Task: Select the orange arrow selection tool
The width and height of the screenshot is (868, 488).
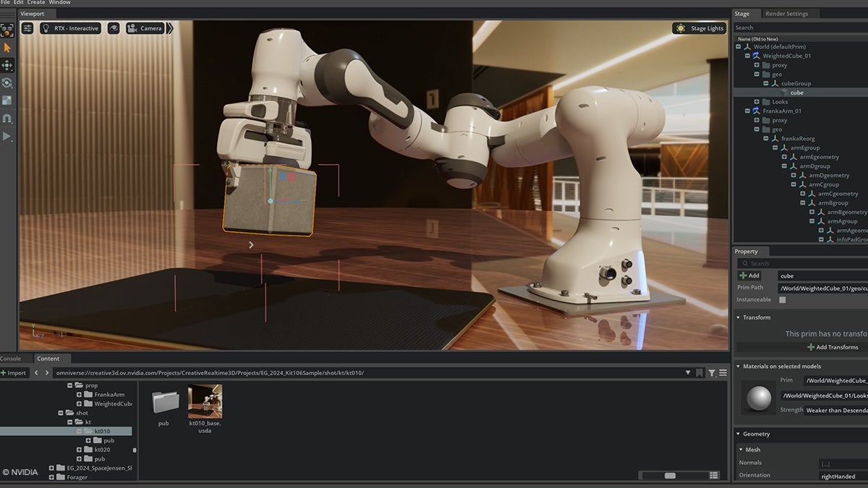Action: 7,48
